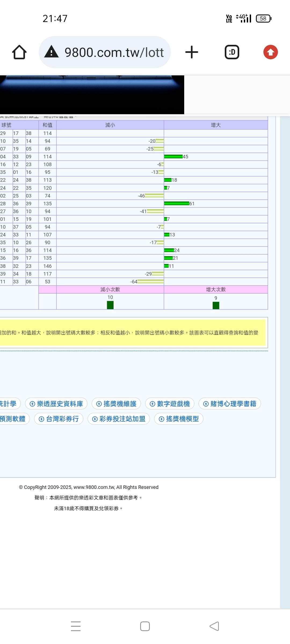This screenshot has height=644, width=290.
Task: Tap the 4G signal strength icon
Action: point(244,19)
